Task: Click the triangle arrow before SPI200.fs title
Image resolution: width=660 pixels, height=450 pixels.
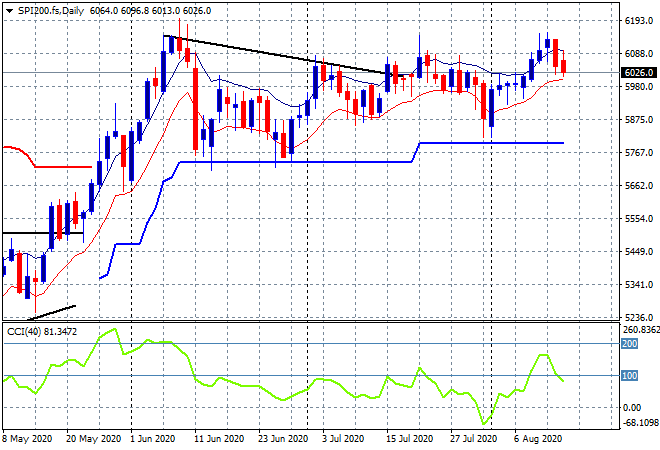Action: coord(9,11)
